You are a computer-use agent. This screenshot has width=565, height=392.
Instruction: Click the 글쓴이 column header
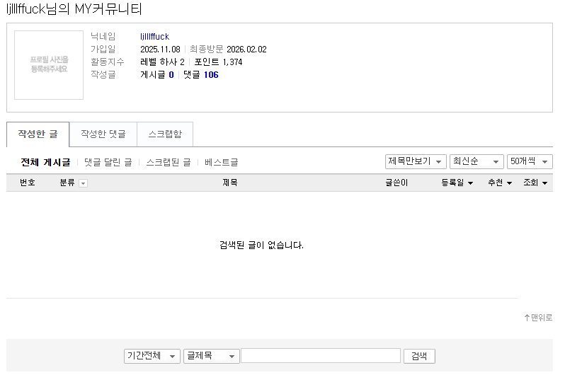(396, 183)
